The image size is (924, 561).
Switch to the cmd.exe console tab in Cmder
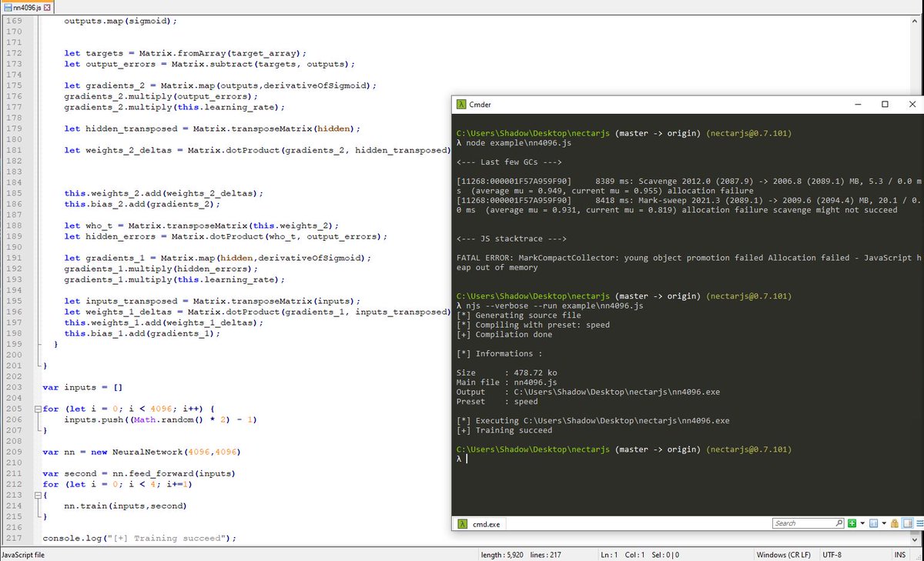click(x=479, y=523)
